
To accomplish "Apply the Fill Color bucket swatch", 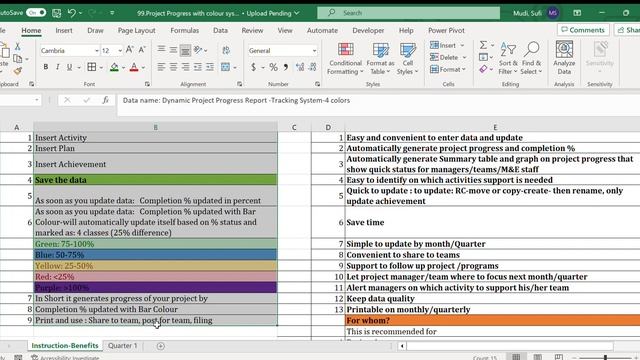I will click(114, 67).
